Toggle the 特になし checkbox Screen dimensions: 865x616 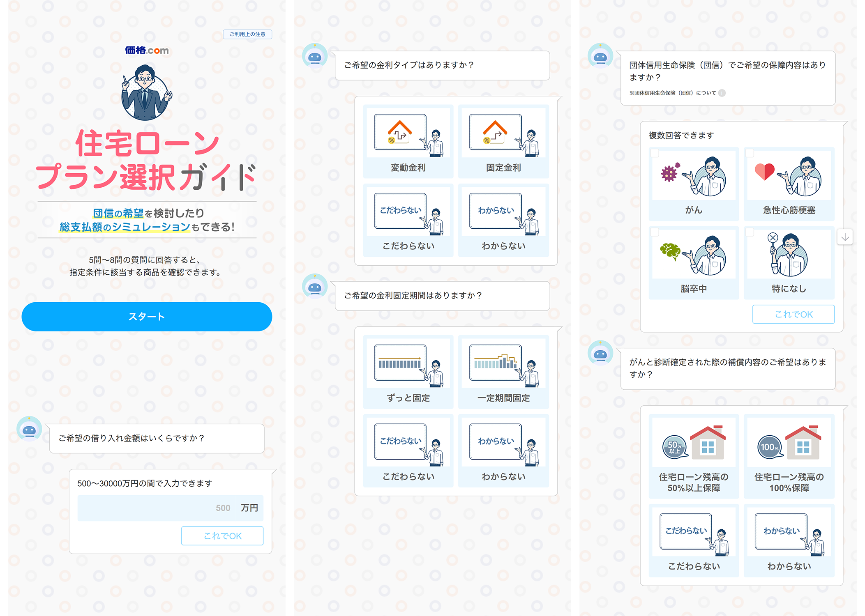pyautogui.click(x=750, y=232)
